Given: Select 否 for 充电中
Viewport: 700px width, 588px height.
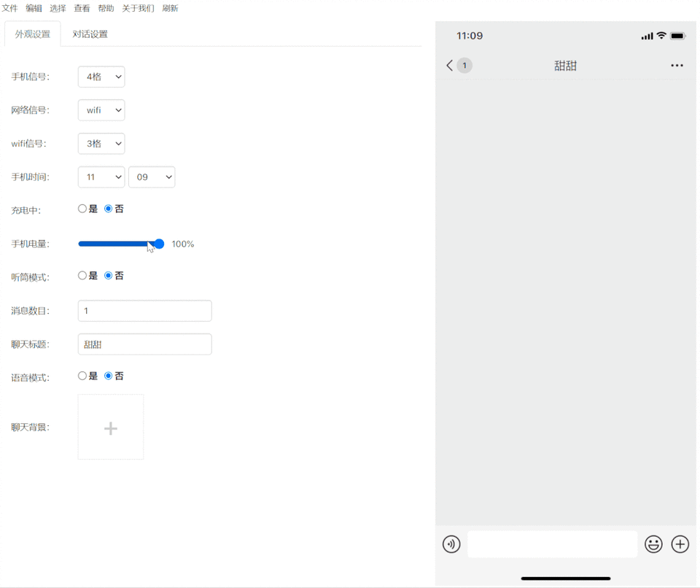Looking at the screenshot, I should coord(108,209).
